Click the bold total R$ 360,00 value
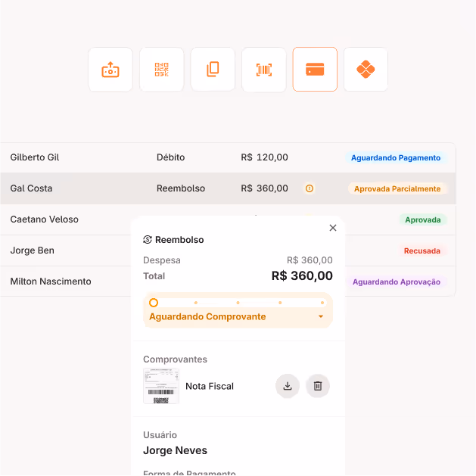Screen dimensions: 476x476 click(x=302, y=275)
